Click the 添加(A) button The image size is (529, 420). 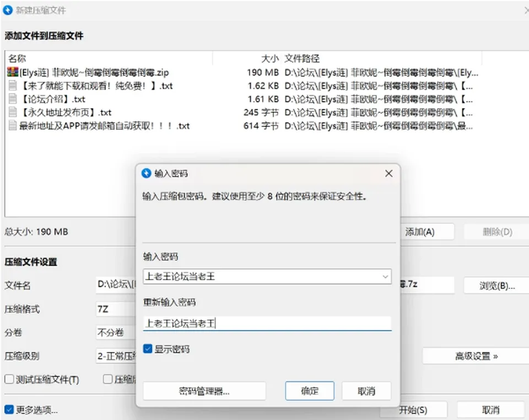tap(427, 231)
